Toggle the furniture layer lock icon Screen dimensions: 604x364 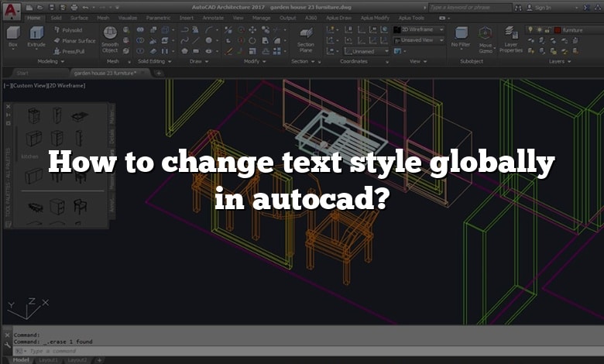pos(547,29)
